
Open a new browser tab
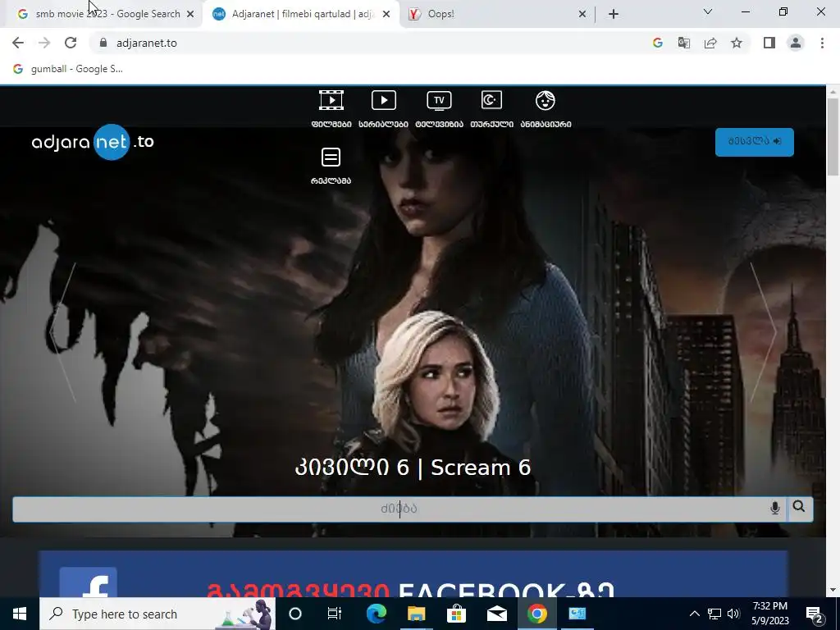[614, 14]
